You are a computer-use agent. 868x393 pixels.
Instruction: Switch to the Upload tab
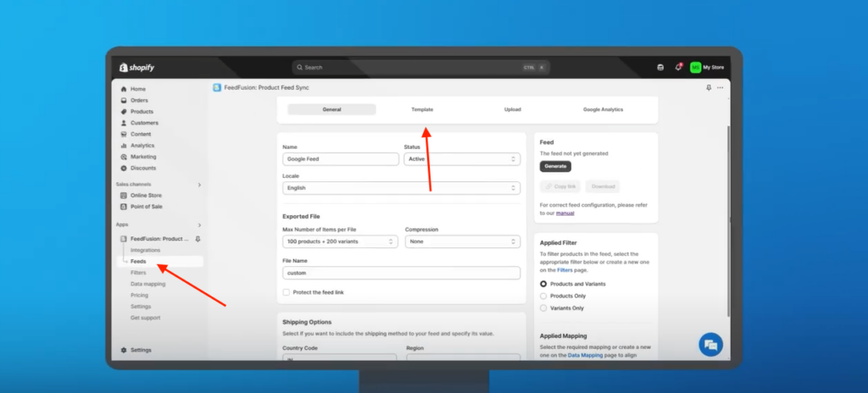coord(513,109)
